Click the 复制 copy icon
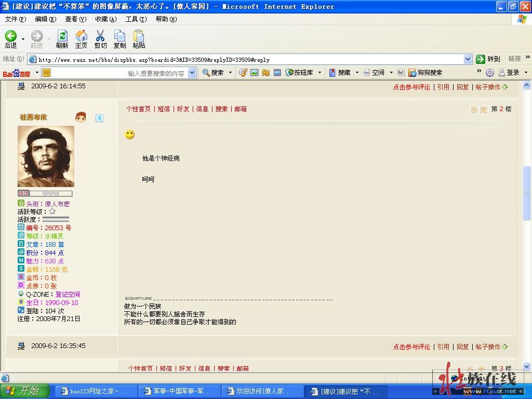The height and width of the screenshot is (399, 532). tap(119, 36)
